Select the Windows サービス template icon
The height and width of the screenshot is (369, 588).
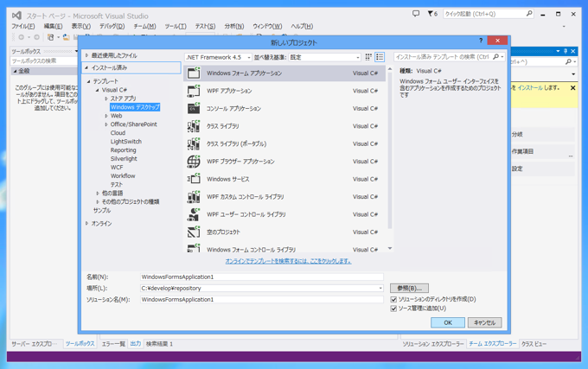[194, 179]
